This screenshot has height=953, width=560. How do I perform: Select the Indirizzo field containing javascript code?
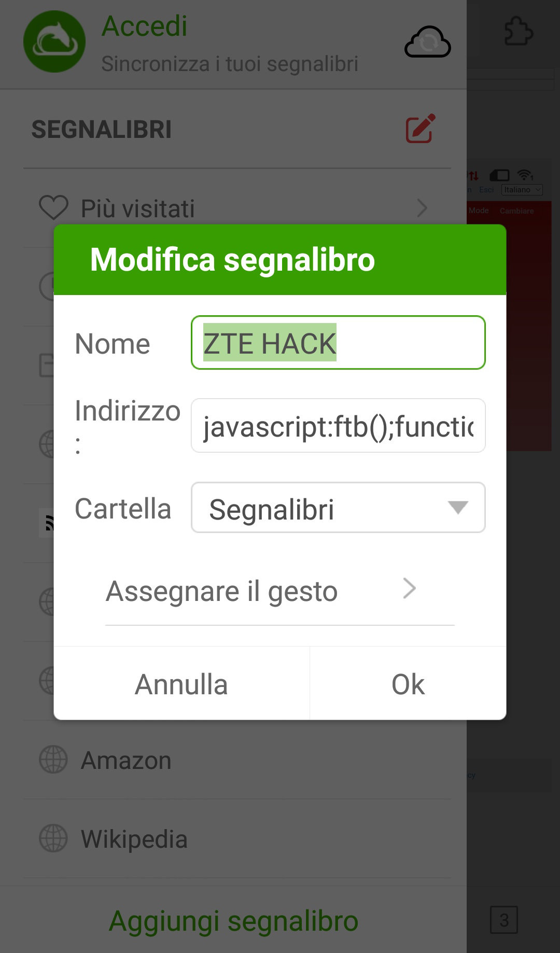coord(338,426)
